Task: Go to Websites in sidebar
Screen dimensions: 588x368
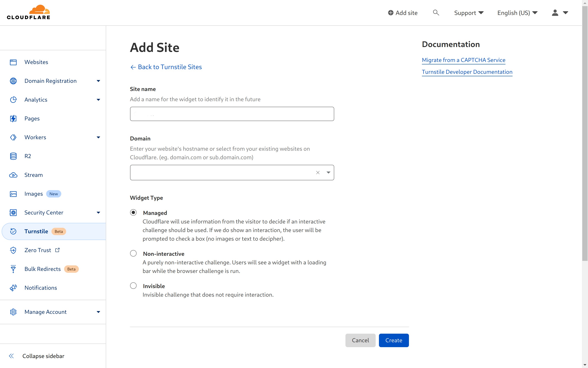Action: 36,62
